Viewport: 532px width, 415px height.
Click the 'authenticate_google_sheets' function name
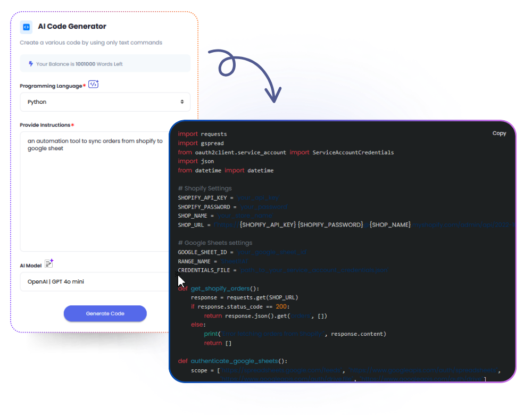pyautogui.click(x=234, y=361)
